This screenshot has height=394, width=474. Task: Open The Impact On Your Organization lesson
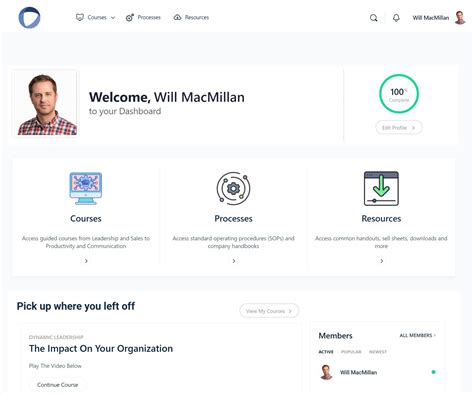(x=101, y=349)
